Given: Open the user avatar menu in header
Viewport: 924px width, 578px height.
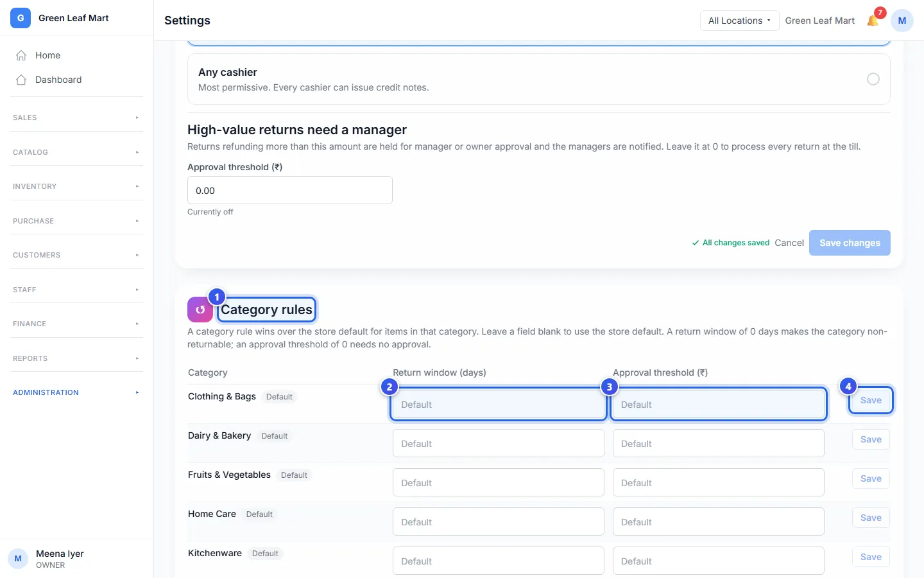Looking at the screenshot, I should coord(902,21).
